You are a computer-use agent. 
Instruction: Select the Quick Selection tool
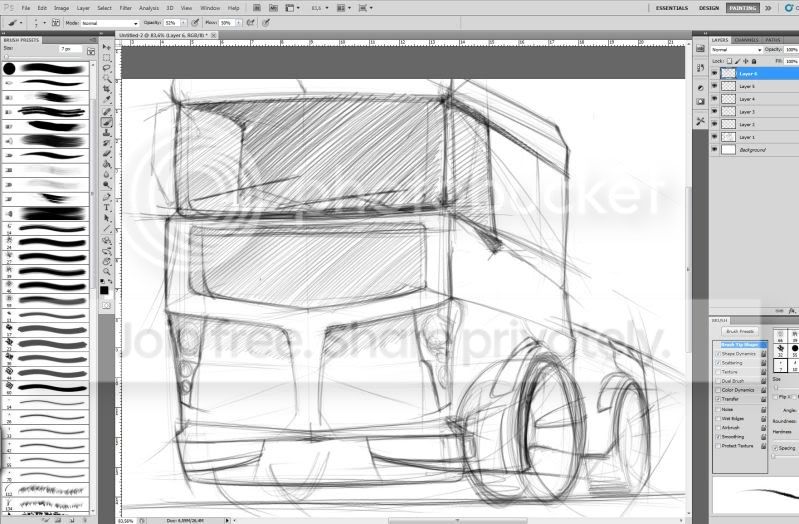[x=106, y=78]
